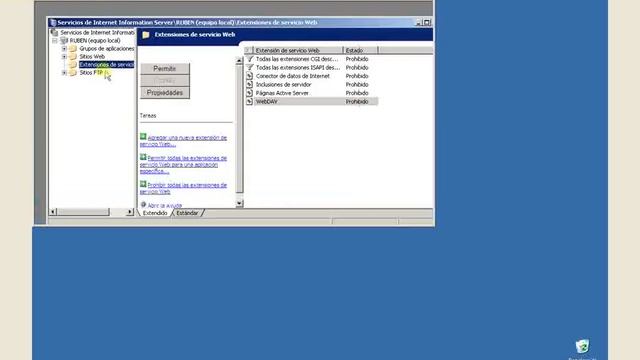Click the tree pane horizontal scrollbar thumb
This screenshot has height=360, width=640.
tap(83, 212)
